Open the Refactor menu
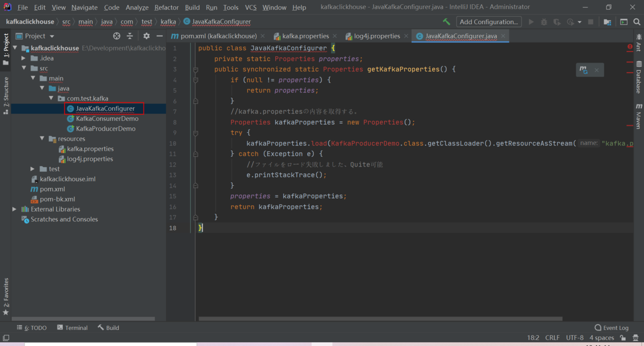The image size is (644, 346). point(167,8)
